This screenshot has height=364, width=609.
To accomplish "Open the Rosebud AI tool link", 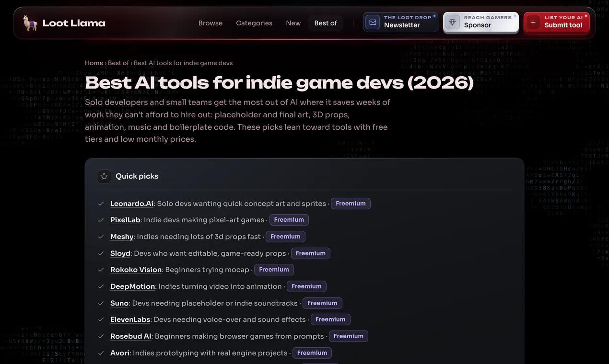I will click(x=131, y=336).
